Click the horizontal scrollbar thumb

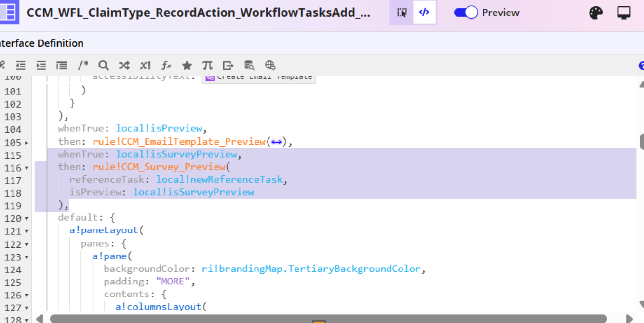click(328, 319)
